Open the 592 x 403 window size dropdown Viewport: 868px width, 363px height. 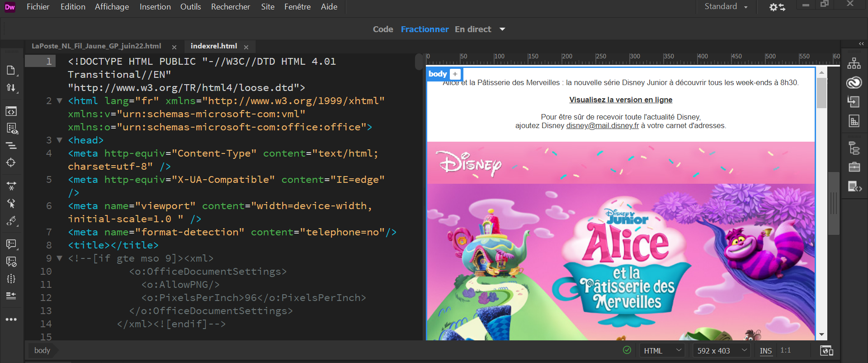tap(722, 351)
